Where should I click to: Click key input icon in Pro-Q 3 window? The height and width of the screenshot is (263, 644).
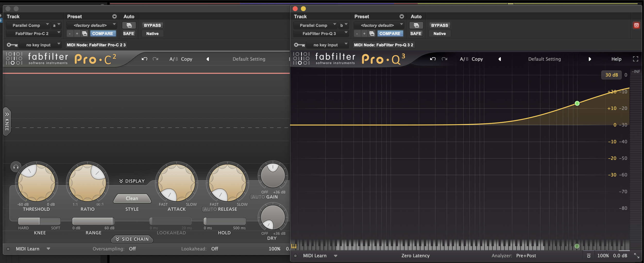(299, 45)
